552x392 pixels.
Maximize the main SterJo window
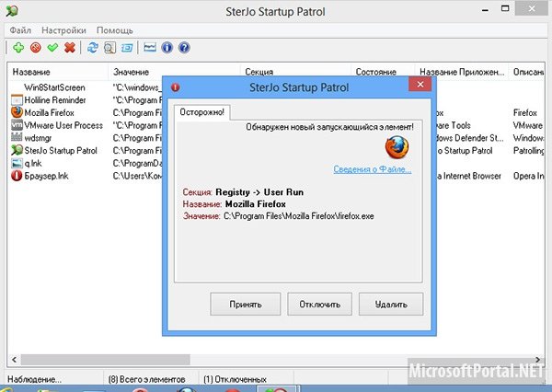(x=505, y=8)
